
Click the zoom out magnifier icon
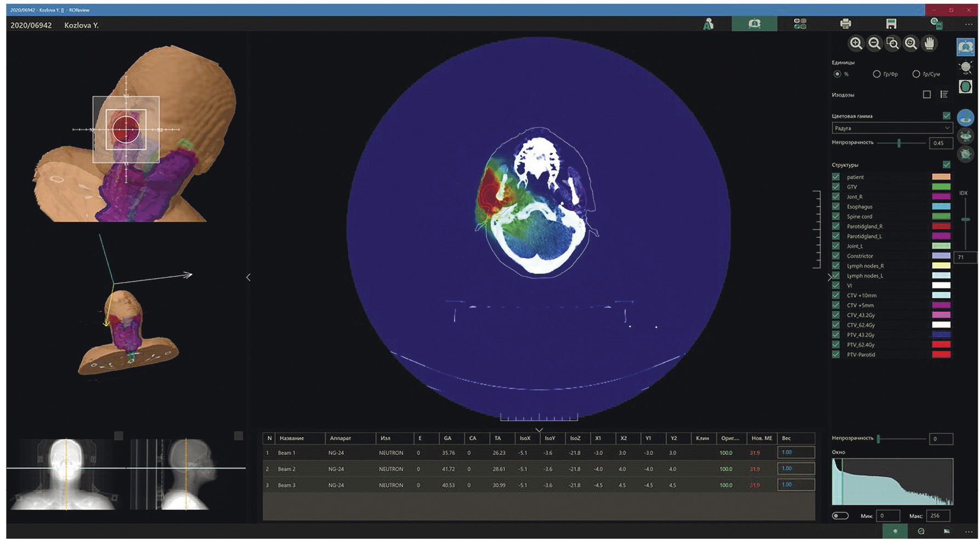click(x=874, y=44)
